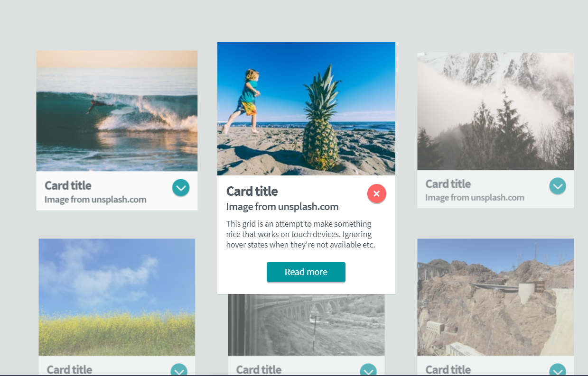The image size is (588, 376).
Task: Click Image from unsplash.com under surfing card
Action: coord(95,200)
